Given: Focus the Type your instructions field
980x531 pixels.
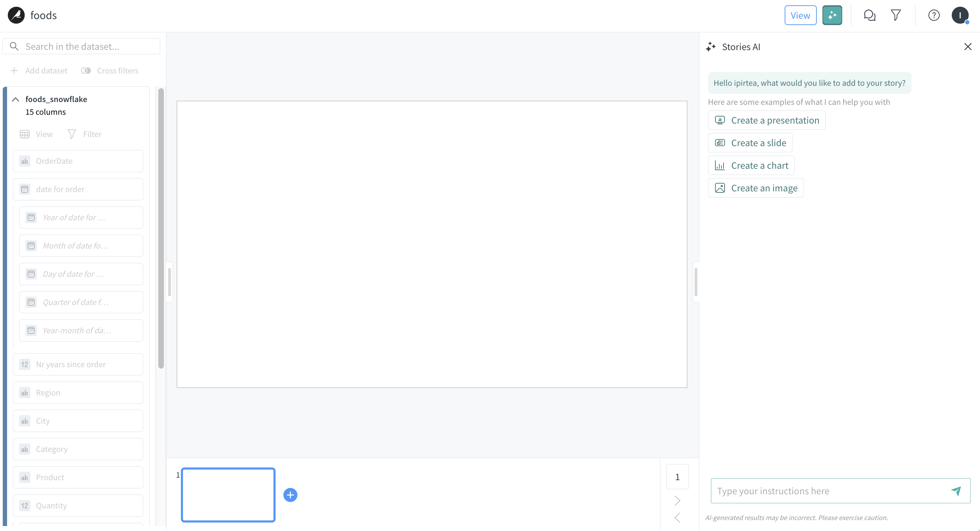Looking at the screenshot, I should (830, 491).
